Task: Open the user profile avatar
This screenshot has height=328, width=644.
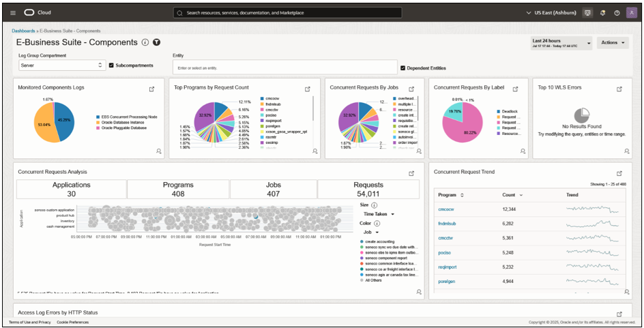Action: [x=631, y=13]
